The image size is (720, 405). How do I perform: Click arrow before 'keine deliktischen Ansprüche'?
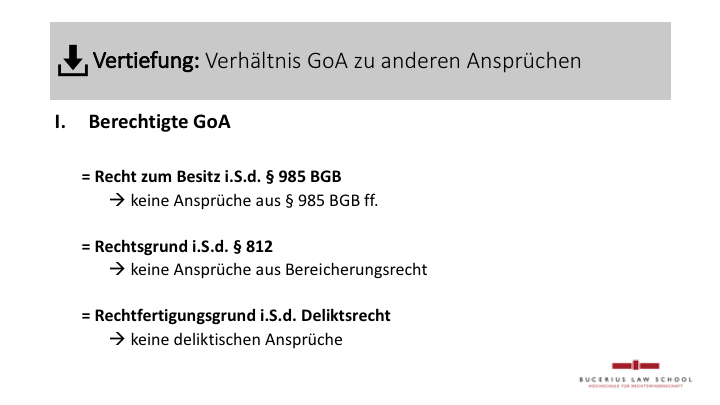coord(116,339)
